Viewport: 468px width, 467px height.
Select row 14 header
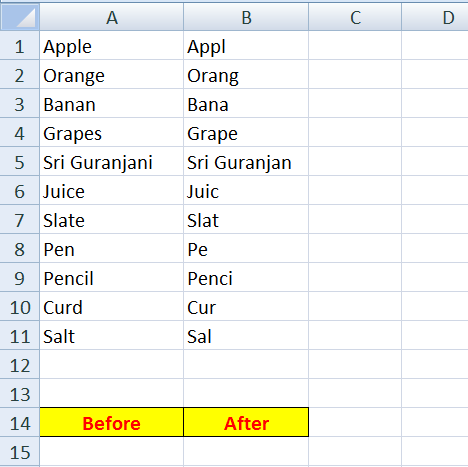20,422
